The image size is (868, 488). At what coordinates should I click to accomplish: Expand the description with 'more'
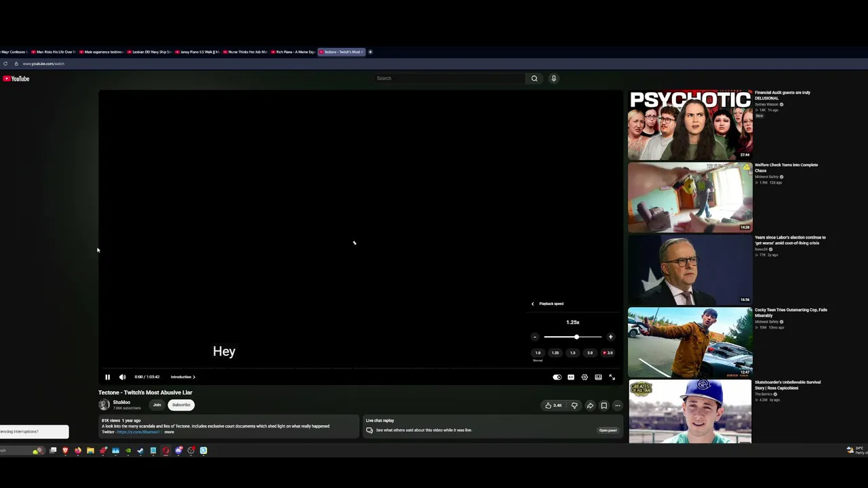point(169,432)
